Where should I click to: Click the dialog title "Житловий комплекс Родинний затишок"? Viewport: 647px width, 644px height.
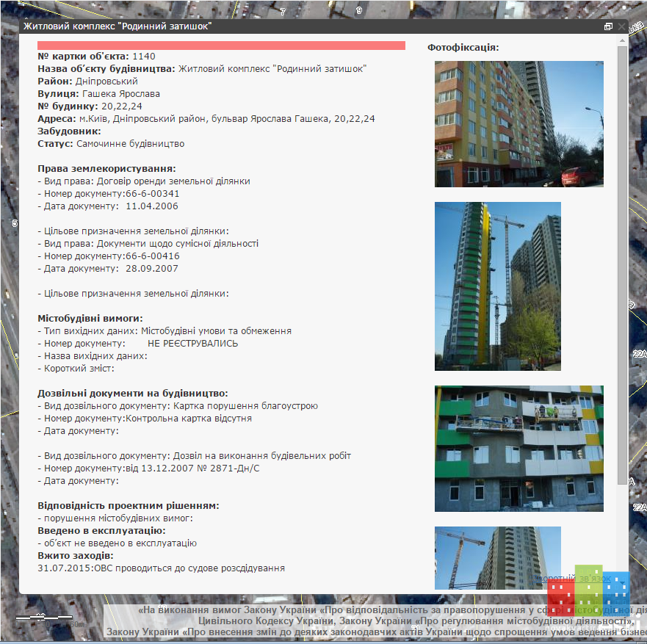click(118, 26)
